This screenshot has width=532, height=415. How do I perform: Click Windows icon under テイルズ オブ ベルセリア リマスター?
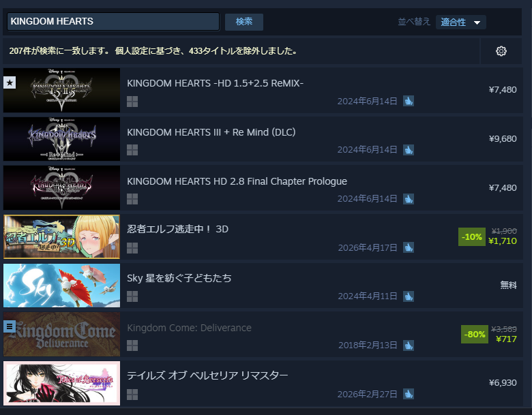pos(132,395)
